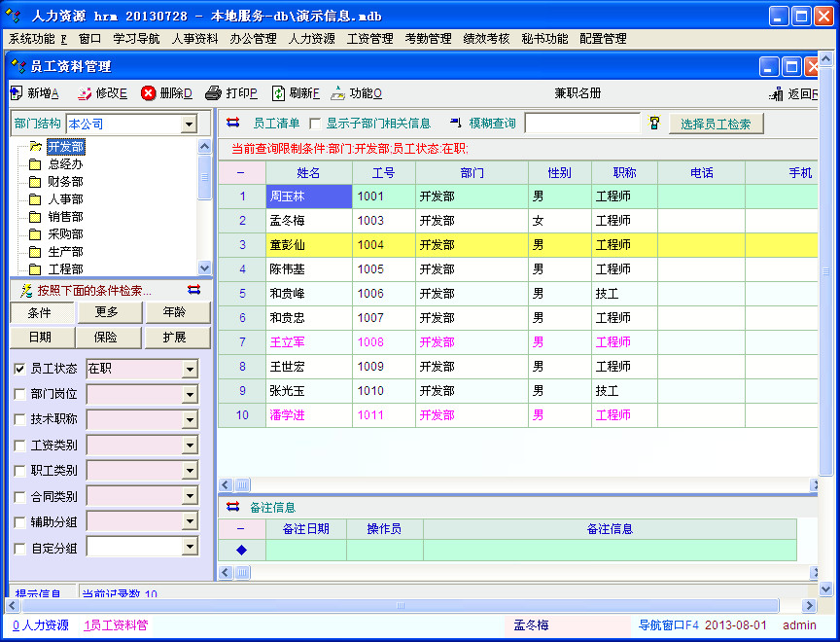Click the employee grid horizontal scrollbar thumb
840x642 pixels.
(x=243, y=485)
